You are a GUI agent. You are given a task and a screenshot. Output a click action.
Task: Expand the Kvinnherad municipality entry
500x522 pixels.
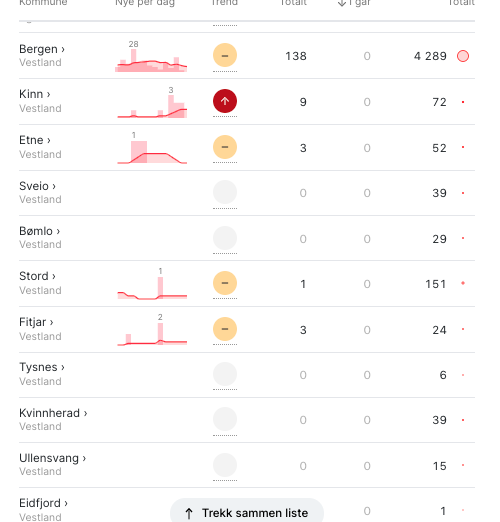(53, 413)
